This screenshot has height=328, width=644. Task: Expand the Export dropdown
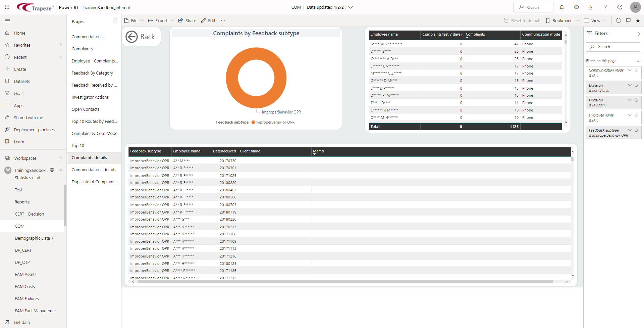(172, 20)
